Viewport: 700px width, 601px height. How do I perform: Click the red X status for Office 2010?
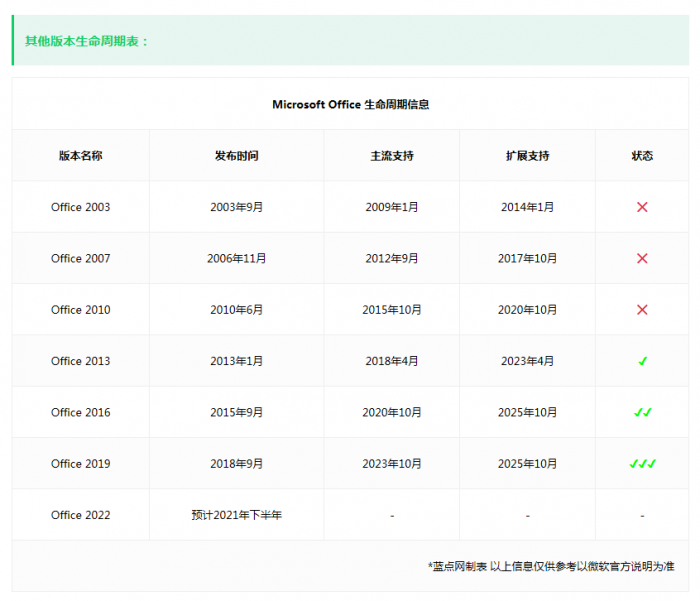pos(642,310)
